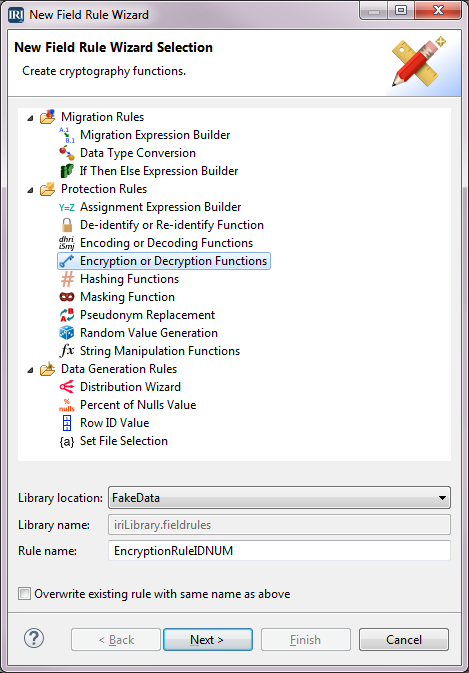The height and width of the screenshot is (673, 469).
Task: Click the Row ID Value icon
Action: (x=67, y=423)
